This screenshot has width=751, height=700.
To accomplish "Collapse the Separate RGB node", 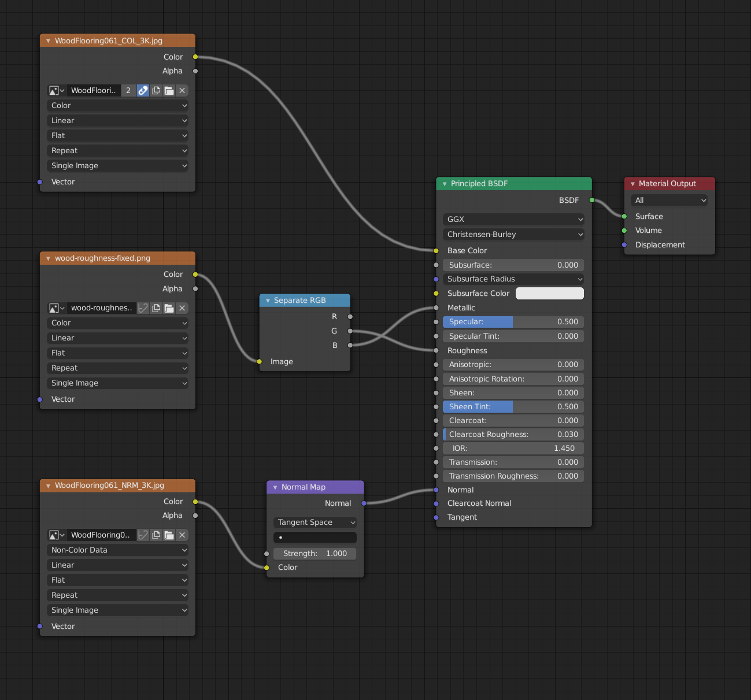I will tap(268, 301).
